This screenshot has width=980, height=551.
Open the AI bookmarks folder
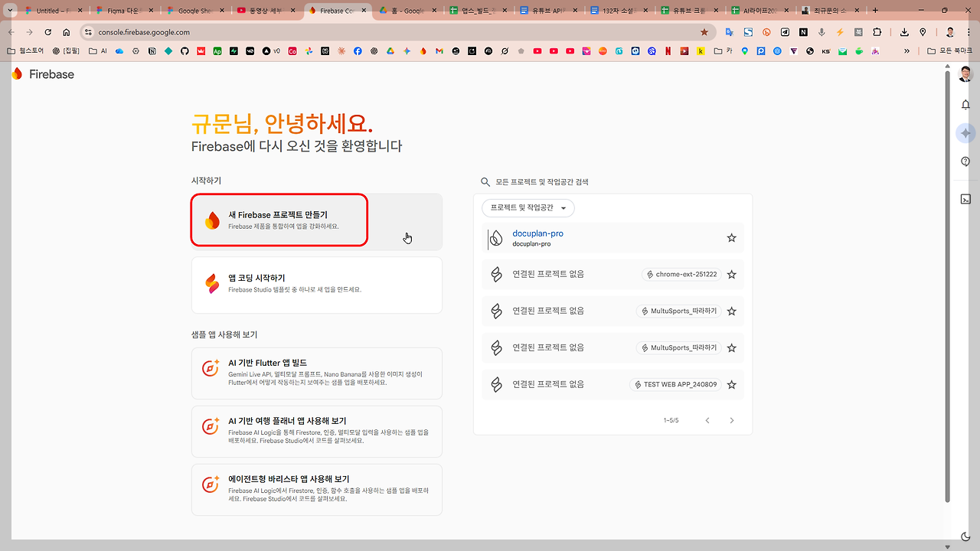tap(99, 51)
